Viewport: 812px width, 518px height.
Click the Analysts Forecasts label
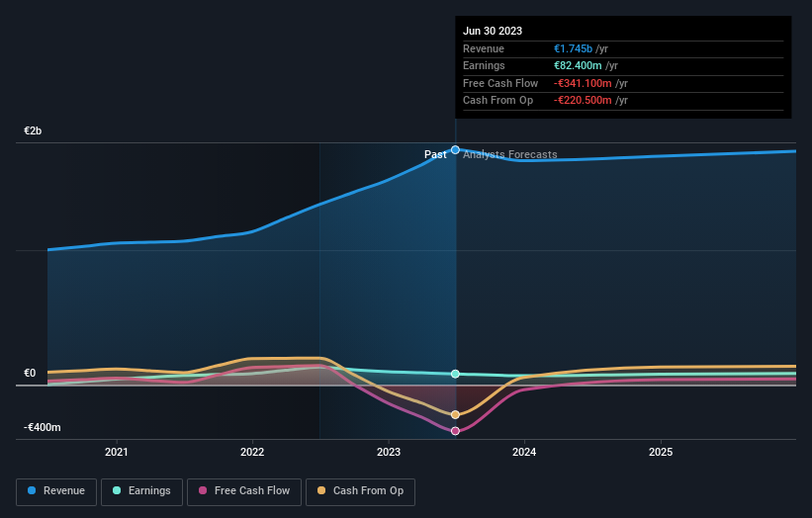tap(510, 154)
